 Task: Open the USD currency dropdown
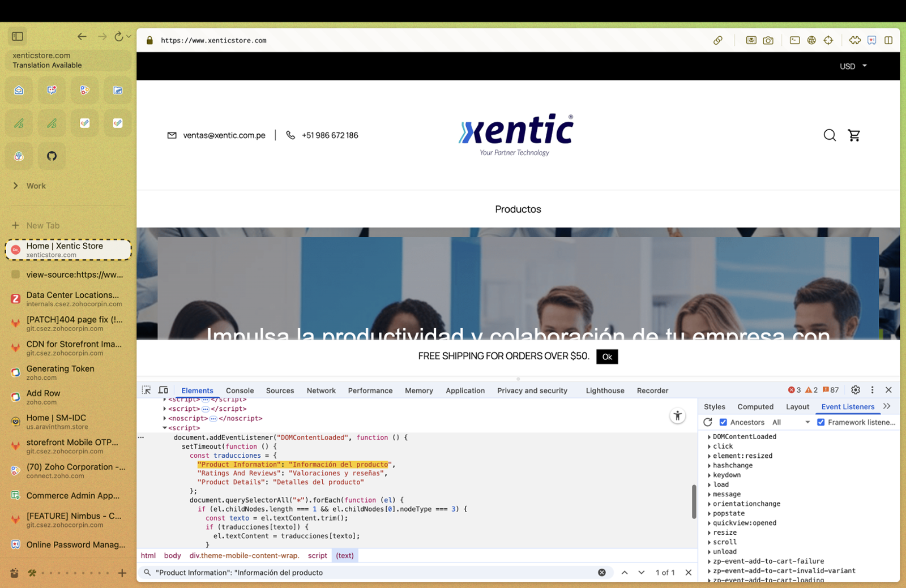(x=853, y=66)
